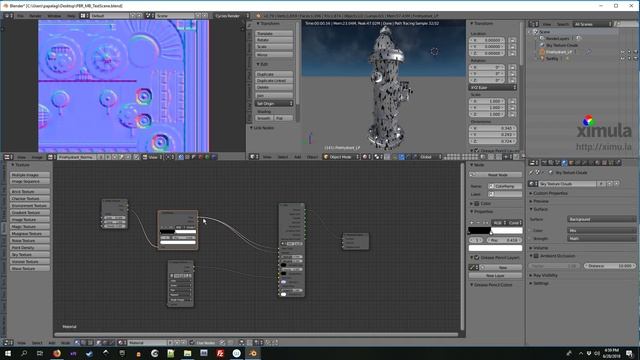Open the Global orientation dropdown

(429, 157)
